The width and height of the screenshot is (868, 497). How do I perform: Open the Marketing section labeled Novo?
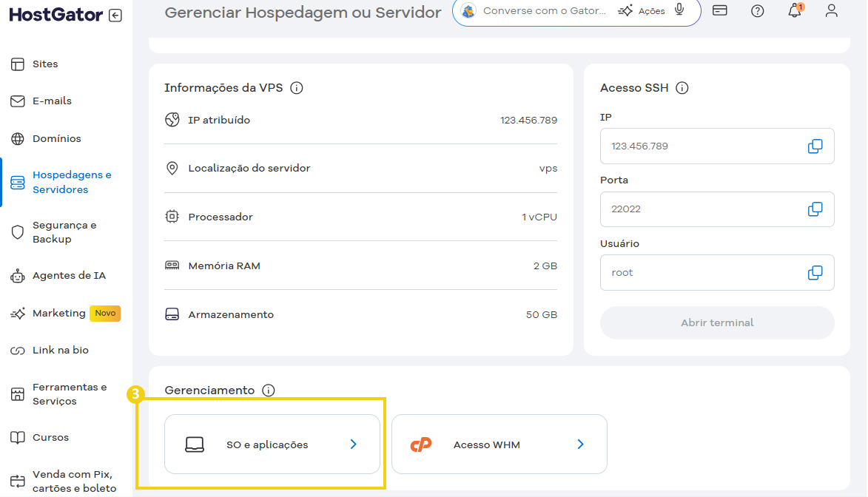pyautogui.click(x=58, y=313)
